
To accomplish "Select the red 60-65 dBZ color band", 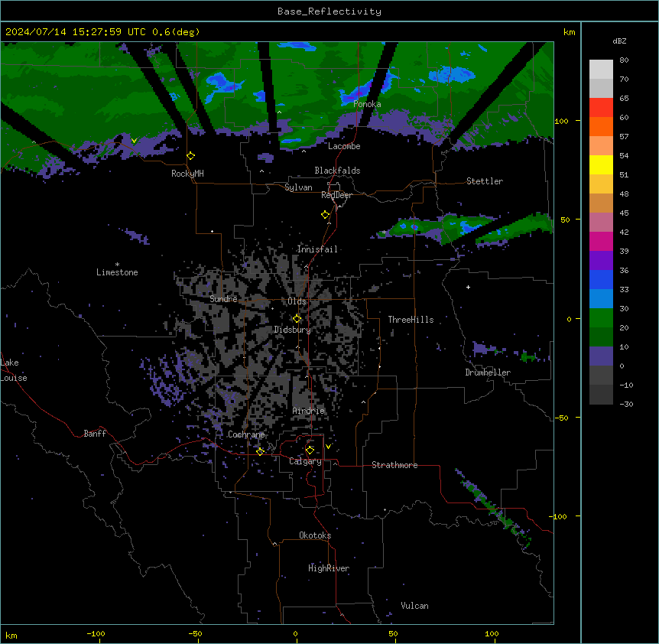I will (601, 108).
